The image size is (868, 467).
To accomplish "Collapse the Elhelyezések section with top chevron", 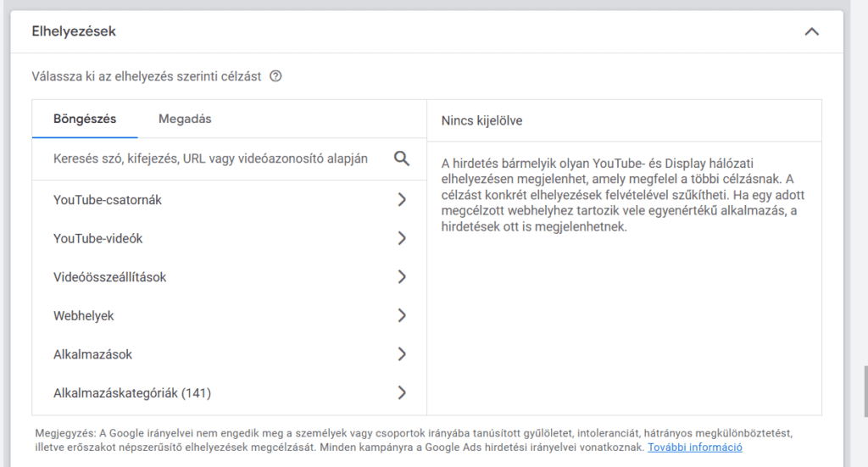I will pyautogui.click(x=811, y=32).
